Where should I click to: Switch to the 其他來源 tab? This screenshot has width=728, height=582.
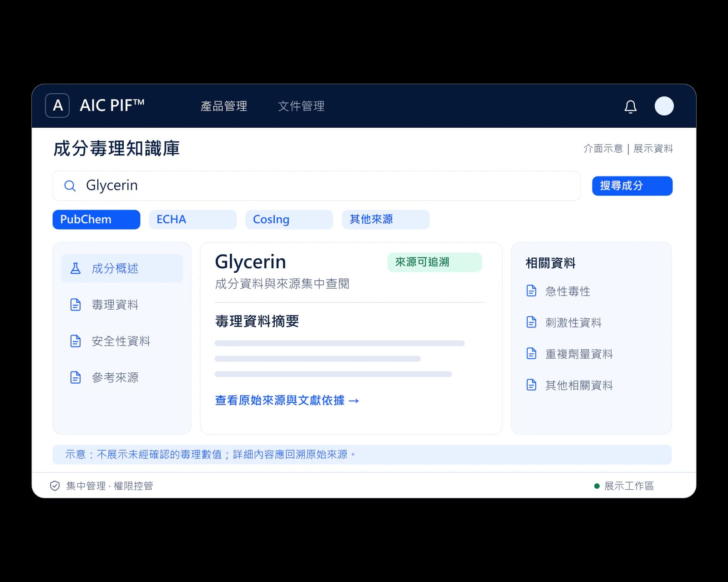pos(386,220)
